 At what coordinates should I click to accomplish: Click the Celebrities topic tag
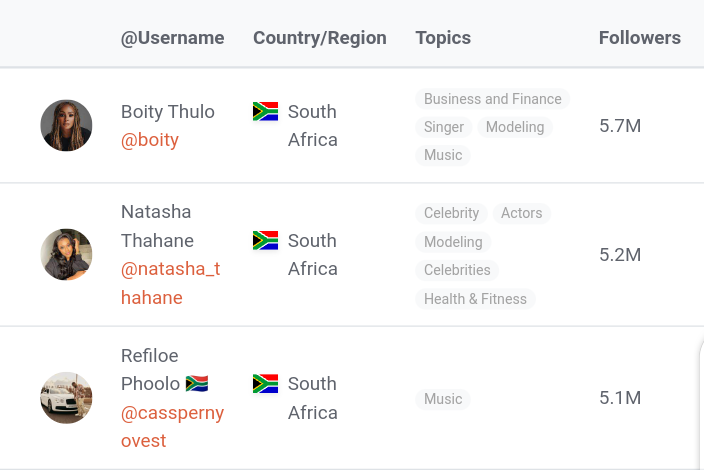457,270
